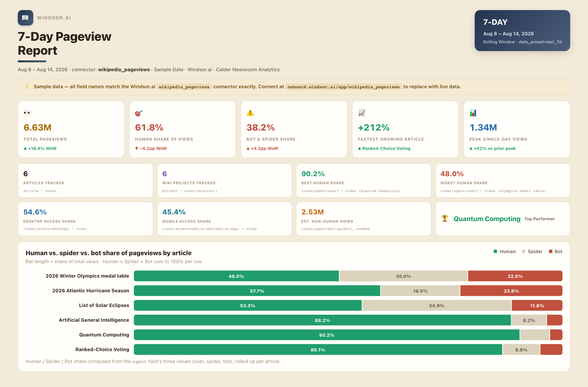This screenshot has height=387, width=588.
Task: Click the +4.2pp WoW indicator
Action: coord(262,148)
